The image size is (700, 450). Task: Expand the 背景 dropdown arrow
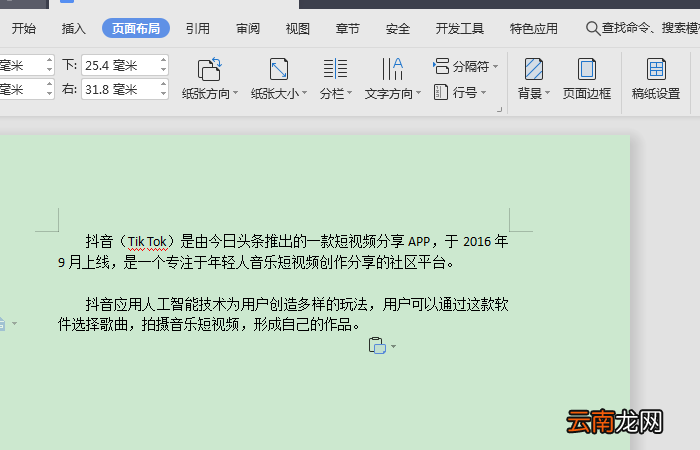coord(547,93)
